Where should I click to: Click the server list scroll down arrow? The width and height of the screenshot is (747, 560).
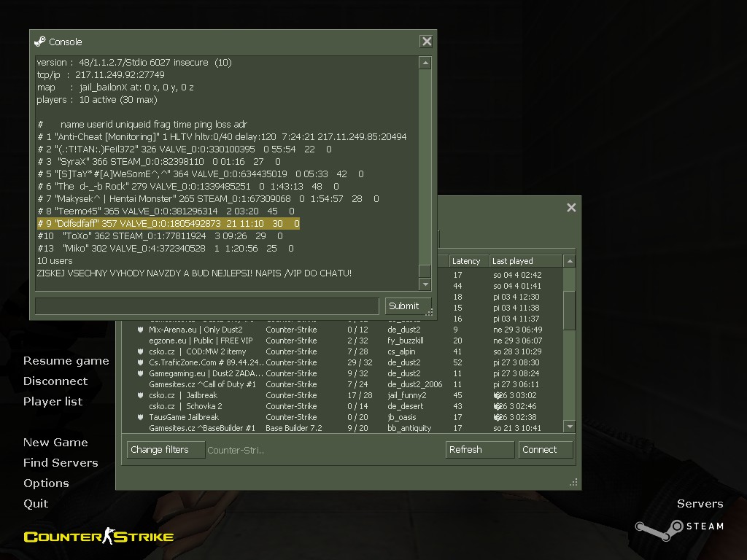(x=569, y=426)
